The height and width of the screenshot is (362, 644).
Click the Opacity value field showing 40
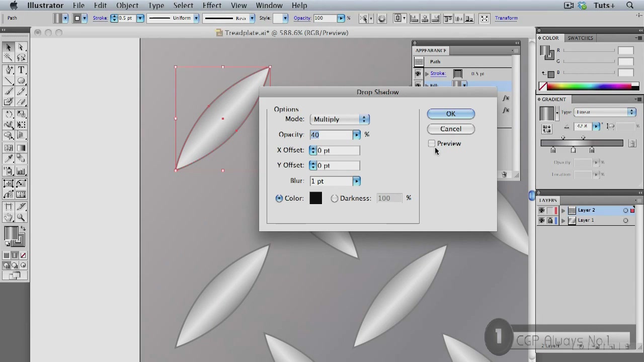332,135
